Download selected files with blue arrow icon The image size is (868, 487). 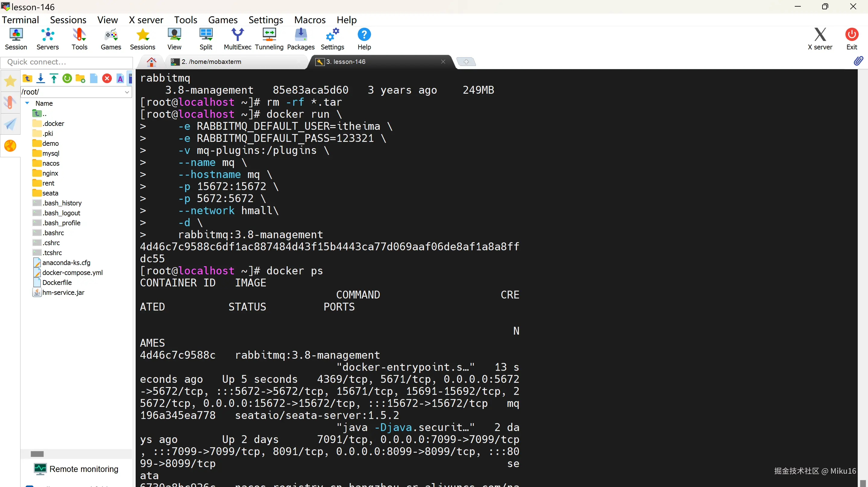click(40, 79)
